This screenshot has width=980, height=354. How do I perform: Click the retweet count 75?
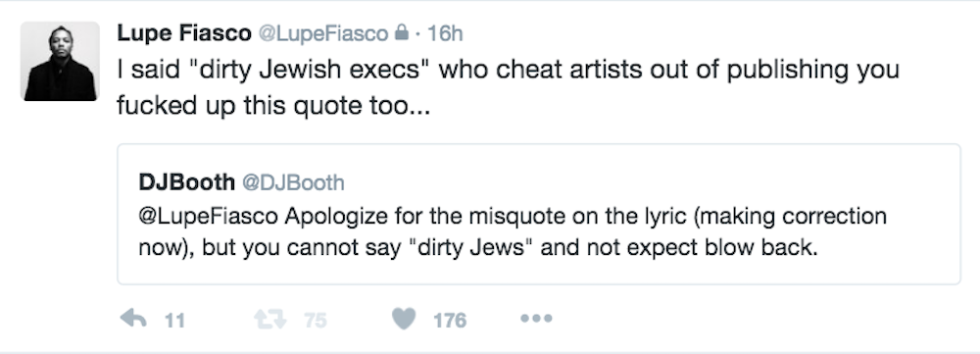point(315,321)
